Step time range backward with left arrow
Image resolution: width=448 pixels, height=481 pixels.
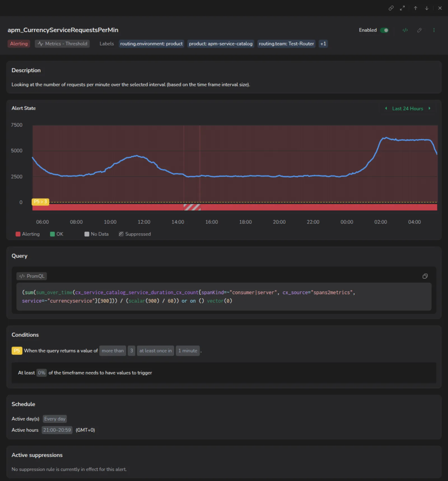pyautogui.click(x=386, y=108)
